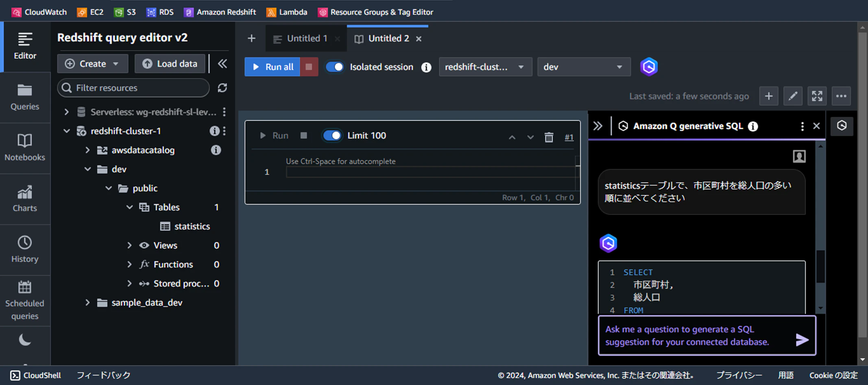
Task: Send the question to Amazon Q
Action: [802, 339]
